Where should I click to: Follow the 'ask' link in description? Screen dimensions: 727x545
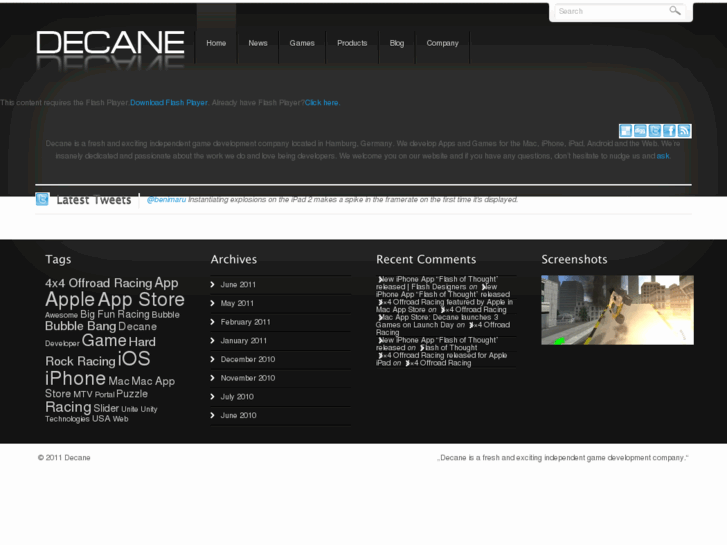click(663, 156)
